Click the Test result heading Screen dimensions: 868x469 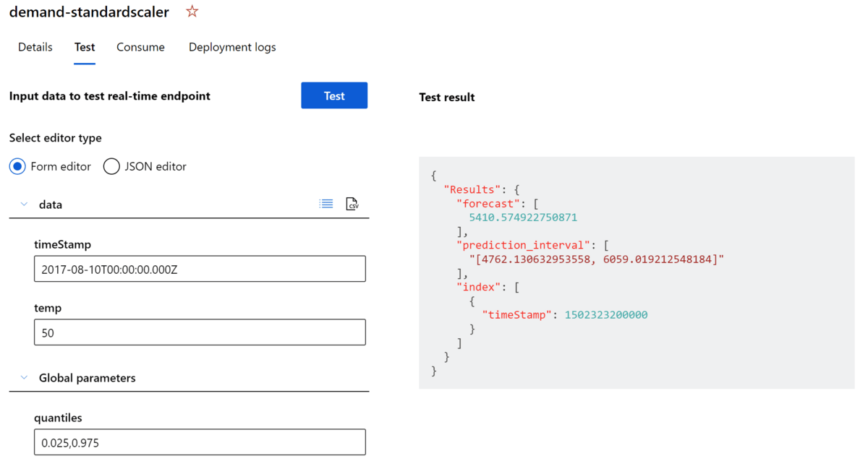coord(447,97)
